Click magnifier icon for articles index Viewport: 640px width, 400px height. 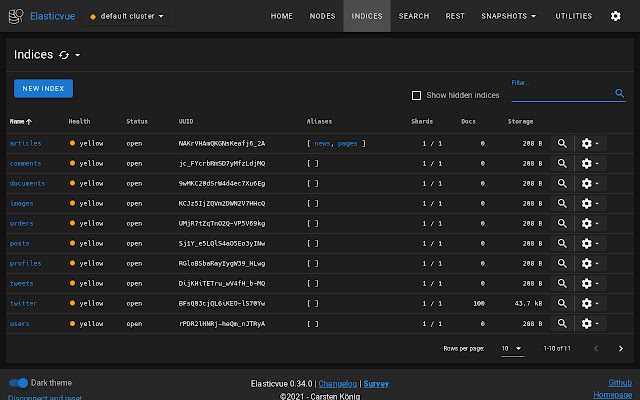(x=562, y=143)
